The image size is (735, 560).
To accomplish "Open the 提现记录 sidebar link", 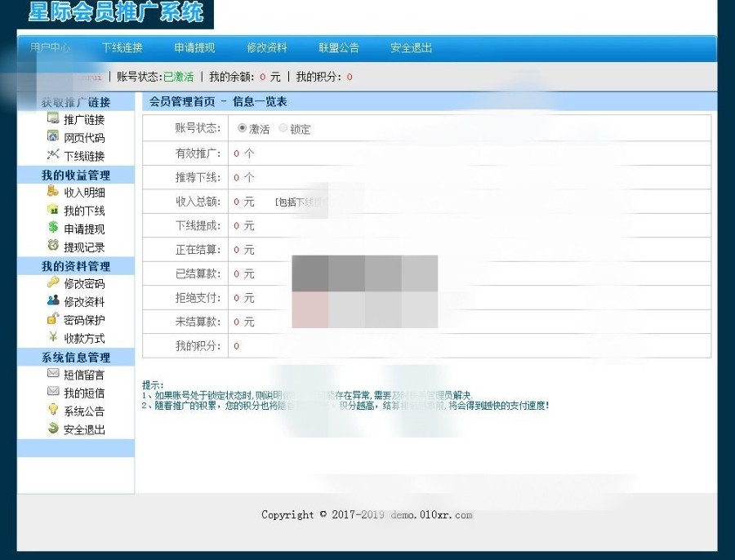I will (x=84, y=247).
